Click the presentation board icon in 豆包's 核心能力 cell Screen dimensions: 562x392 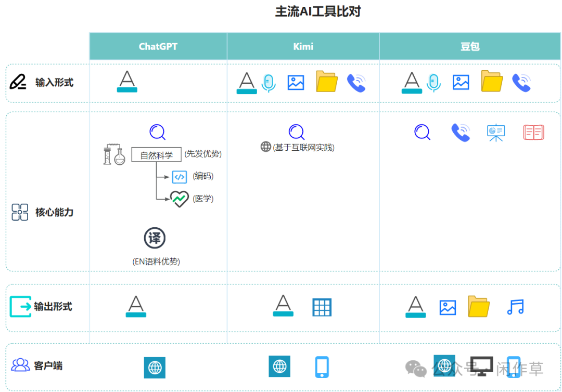point(496,133)
